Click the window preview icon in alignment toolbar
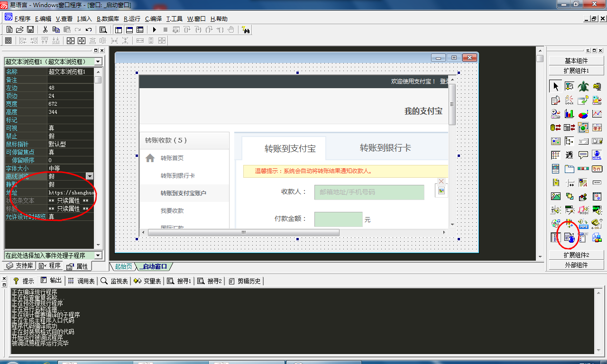This screenshot has width=607, height=364. click(x=8, y=41)
